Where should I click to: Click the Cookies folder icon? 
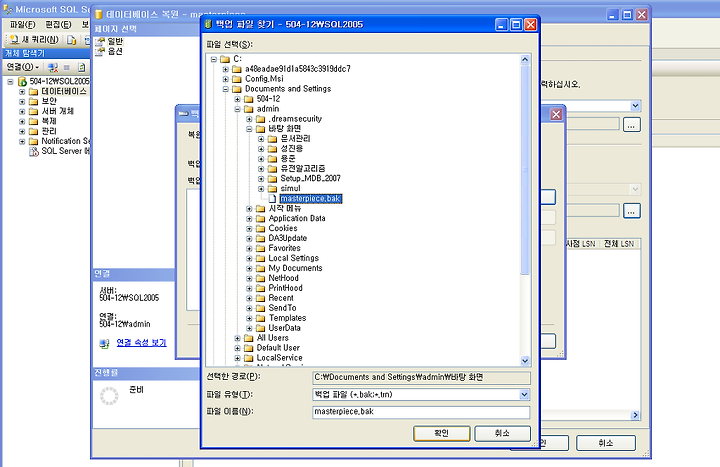click(260, 228)
